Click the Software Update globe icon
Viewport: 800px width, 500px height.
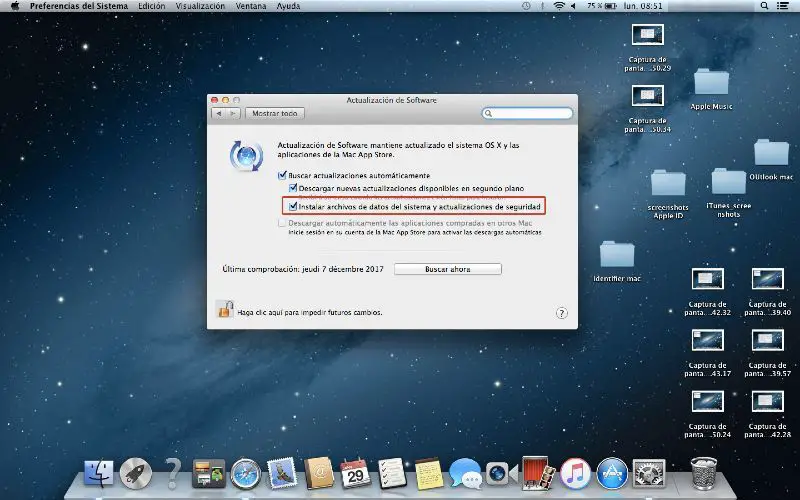(246, 156)
